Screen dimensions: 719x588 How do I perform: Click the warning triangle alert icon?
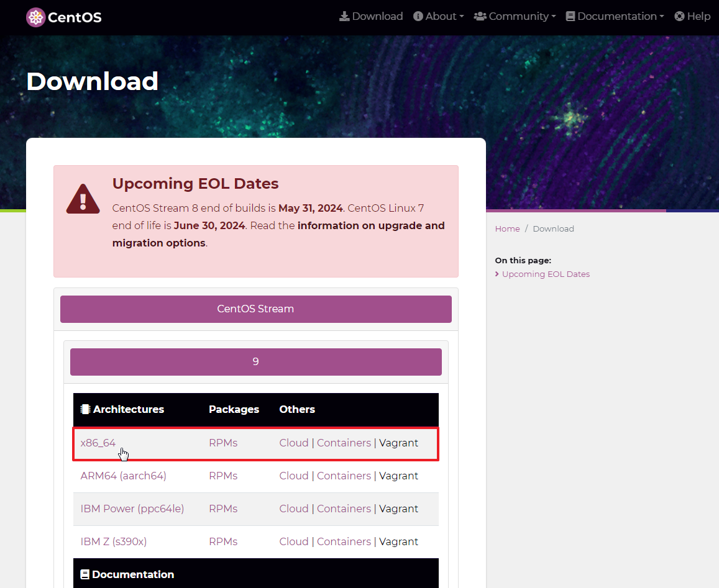tap(83, 199)
